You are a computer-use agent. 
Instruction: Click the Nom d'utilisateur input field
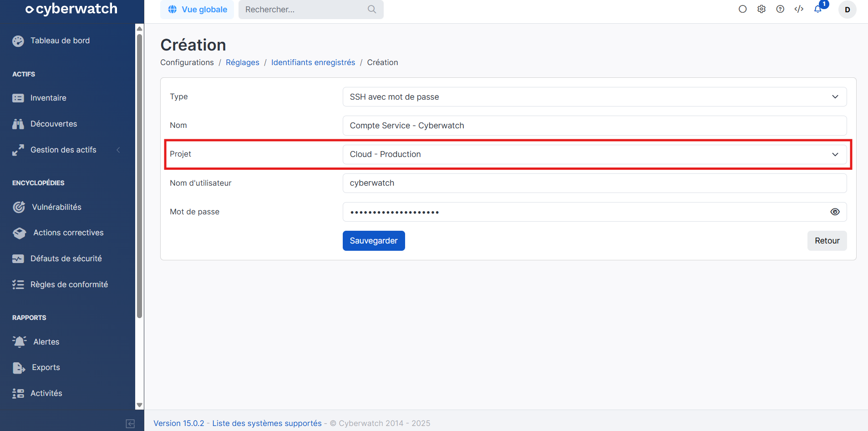pos(594,183)
